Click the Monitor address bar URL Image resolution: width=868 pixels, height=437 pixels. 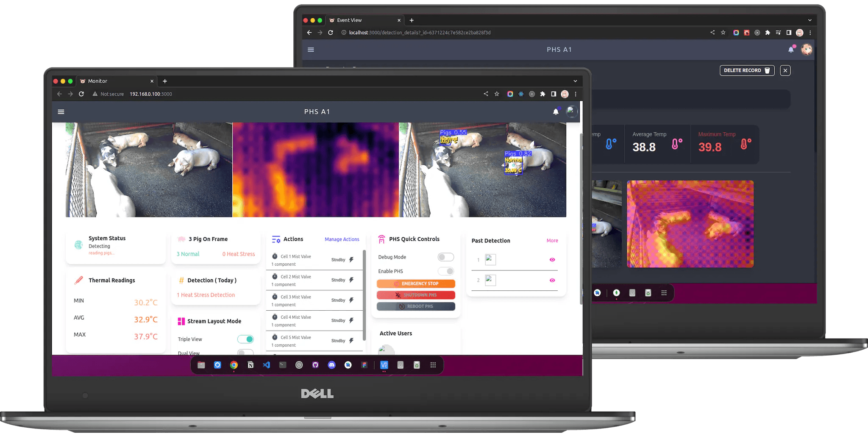(151, 94)
